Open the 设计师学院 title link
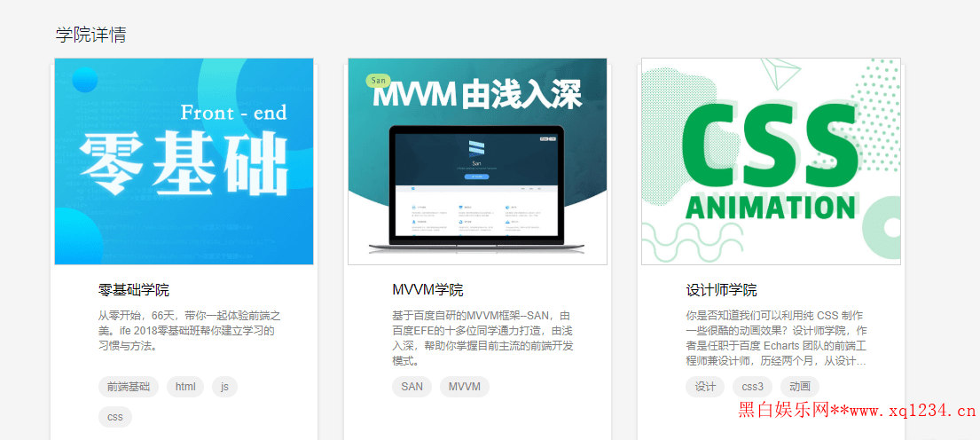Viewport: 980px width, 440px height. 721,290
